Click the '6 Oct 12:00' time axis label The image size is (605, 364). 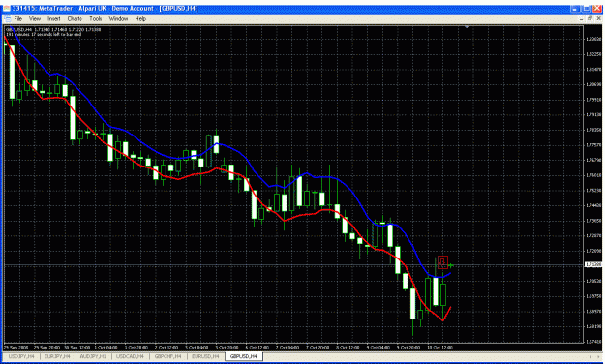[x=257, y=348]
